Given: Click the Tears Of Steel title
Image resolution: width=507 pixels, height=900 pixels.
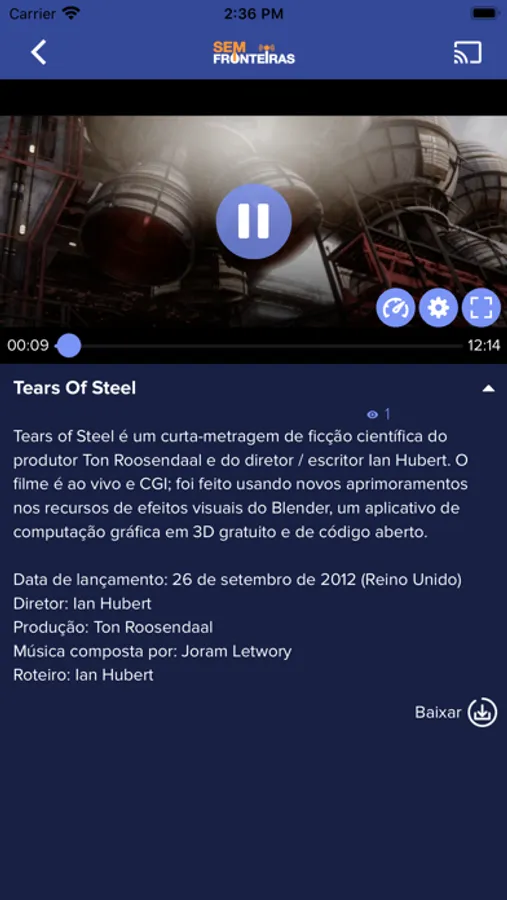Looking at the screenshot, I should (75, 388).
